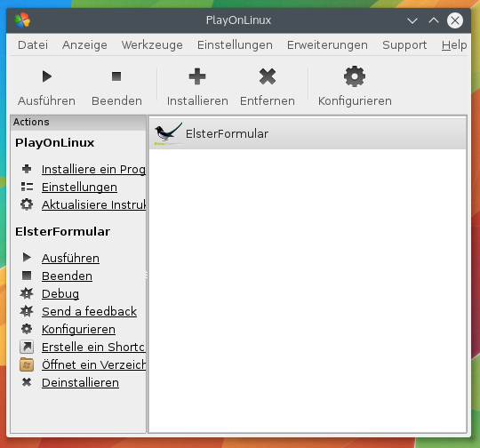Click the Actions panel header
The width and height of the screenshot is (480, 448).
click(x=78, y=122)
